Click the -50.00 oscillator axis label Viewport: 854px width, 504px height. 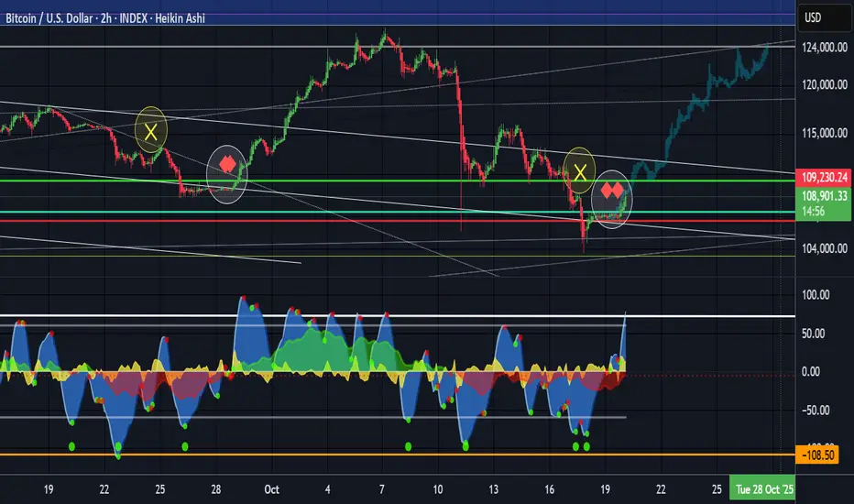click(x=815, y=411)
